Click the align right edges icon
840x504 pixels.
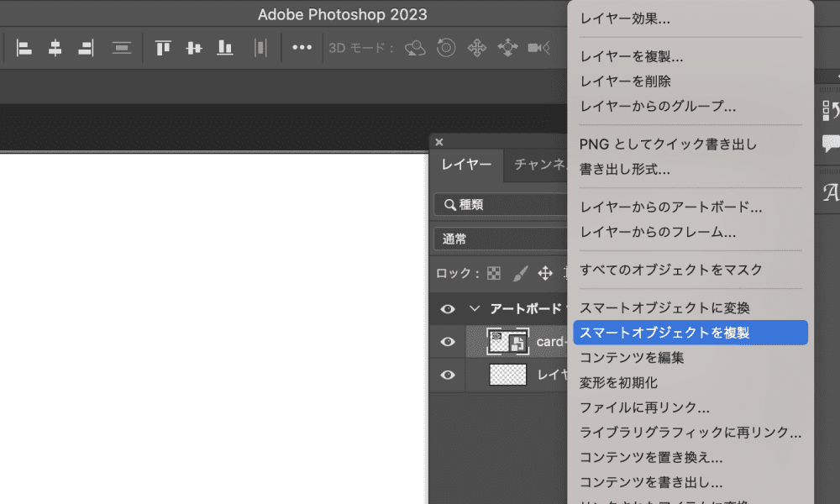pyautogui.click(x=86, y=48)
